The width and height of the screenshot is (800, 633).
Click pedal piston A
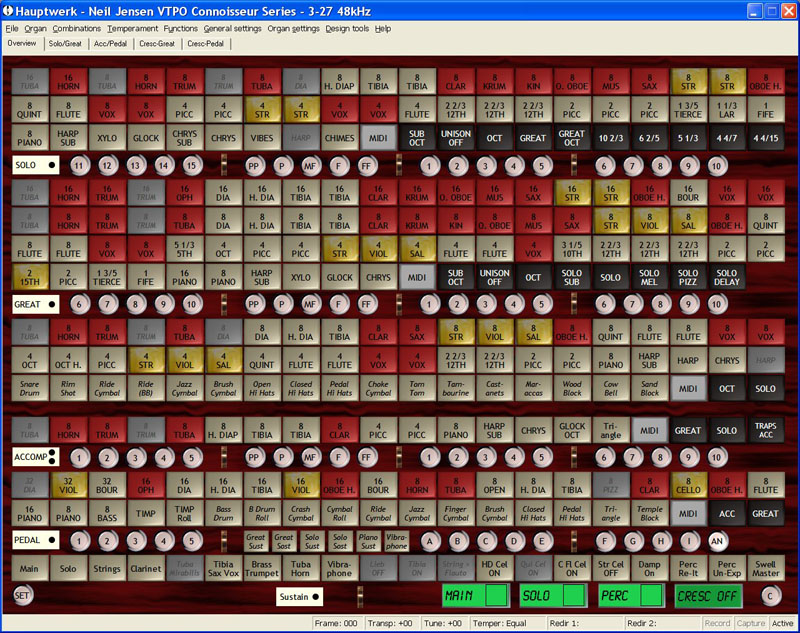(x=430, y=541)
